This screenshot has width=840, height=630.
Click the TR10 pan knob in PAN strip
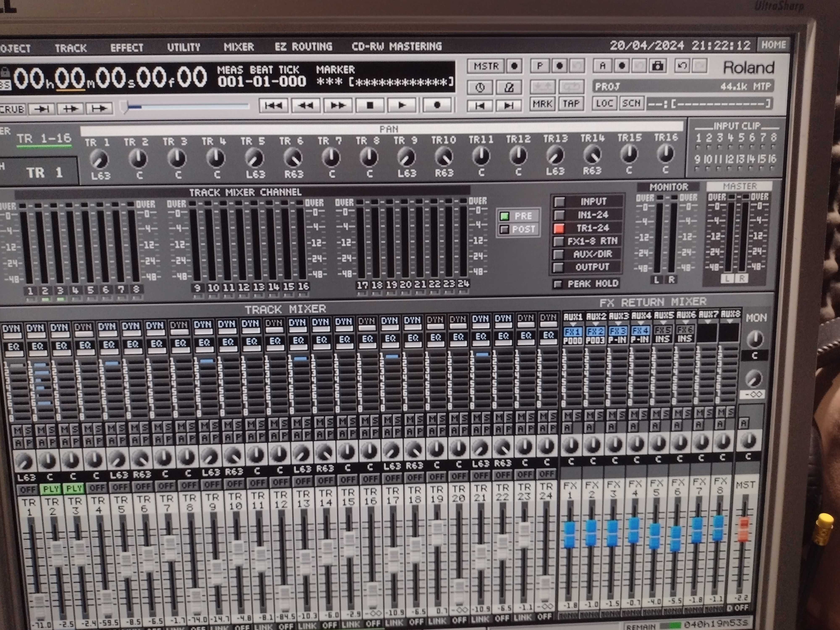click(444, 156)
